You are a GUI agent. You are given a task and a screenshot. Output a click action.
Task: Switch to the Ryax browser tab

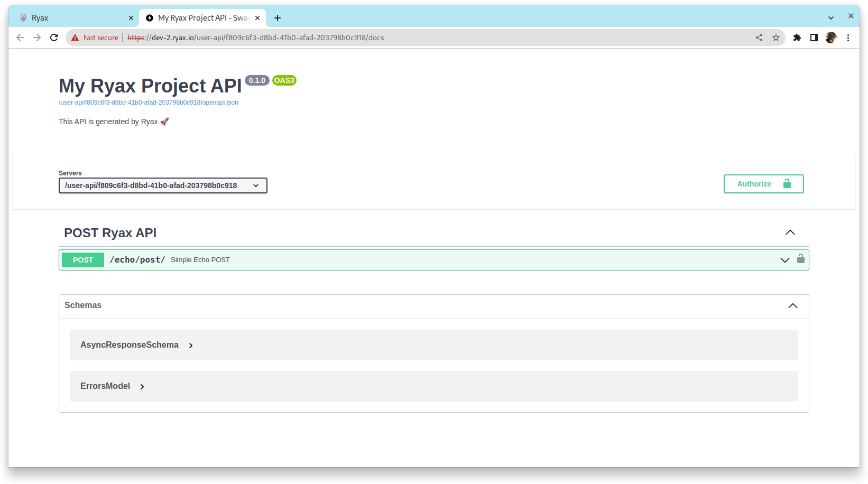coord(74,18)
